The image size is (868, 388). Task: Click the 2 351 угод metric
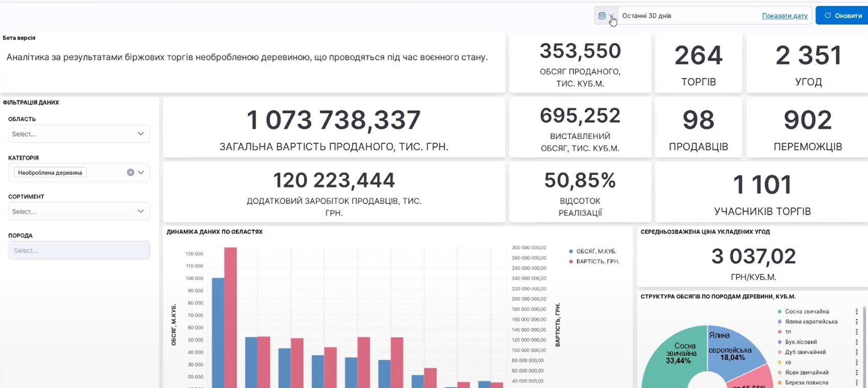click(x=808, y=63)
